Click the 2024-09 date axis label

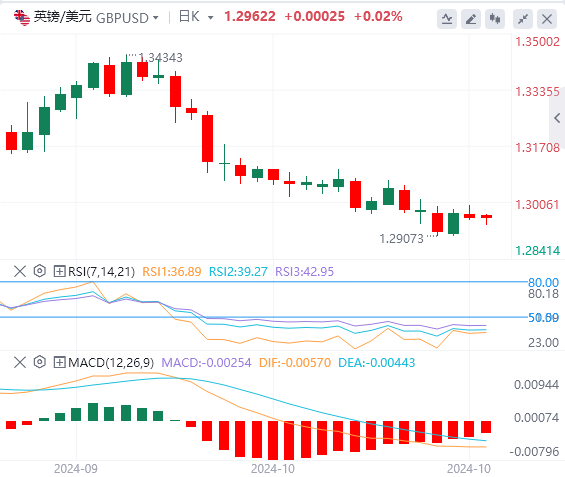(x=76, y=469)
